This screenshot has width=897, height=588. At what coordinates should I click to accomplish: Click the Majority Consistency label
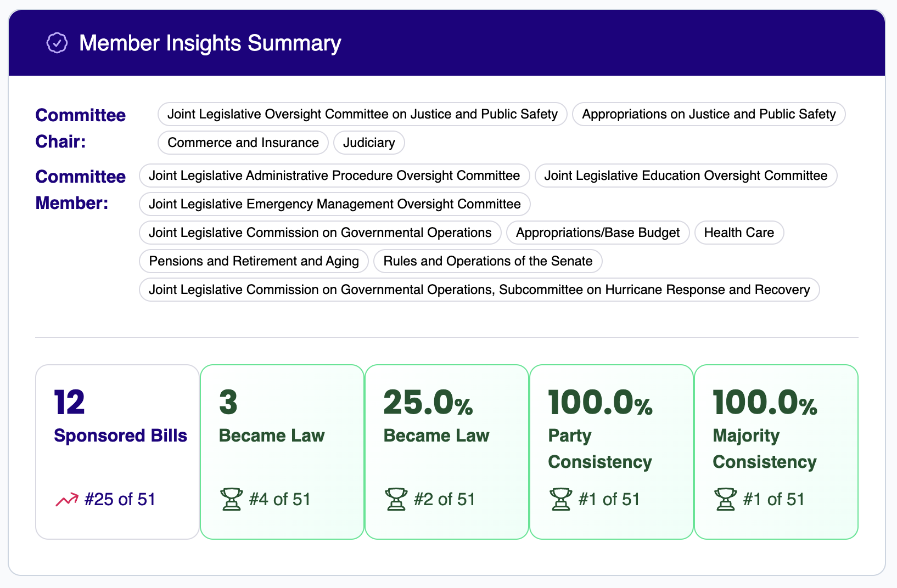[x=765, y=449]
